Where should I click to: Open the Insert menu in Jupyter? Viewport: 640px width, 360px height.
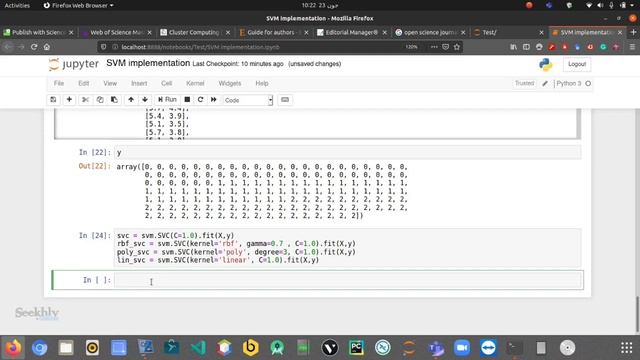point(139,83)
